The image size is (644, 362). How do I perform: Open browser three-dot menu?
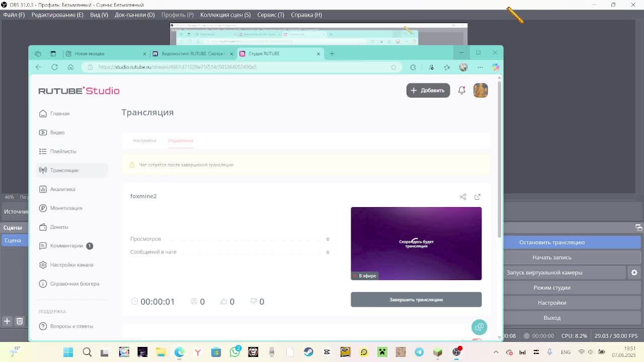(x=480, y=67)
